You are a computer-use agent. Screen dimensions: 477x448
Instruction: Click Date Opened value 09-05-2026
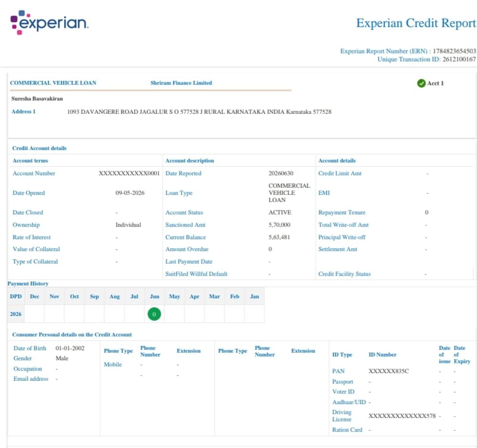130,193
